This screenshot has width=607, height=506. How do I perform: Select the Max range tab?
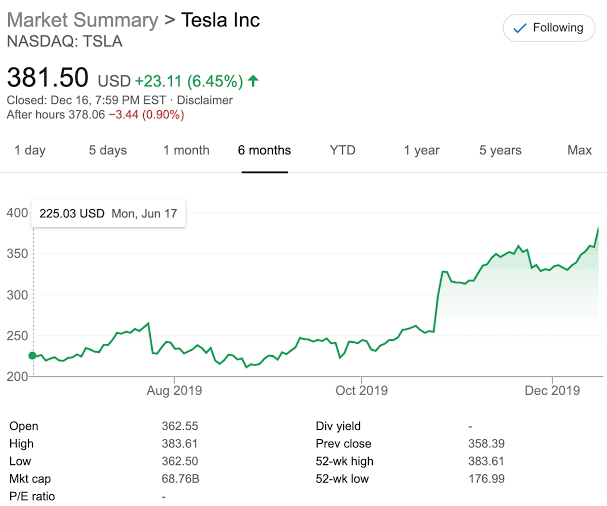579,150
